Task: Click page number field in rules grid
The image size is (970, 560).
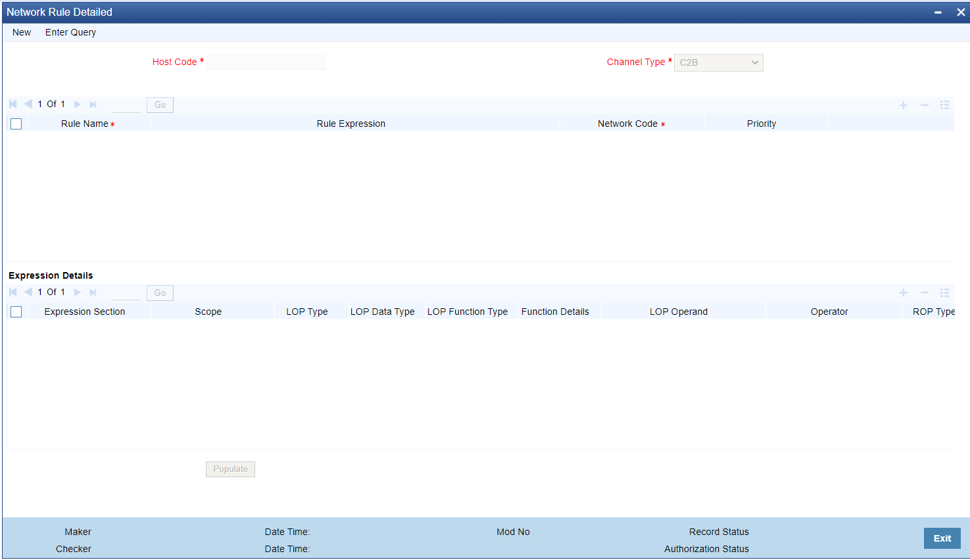Action: (126, 105)
